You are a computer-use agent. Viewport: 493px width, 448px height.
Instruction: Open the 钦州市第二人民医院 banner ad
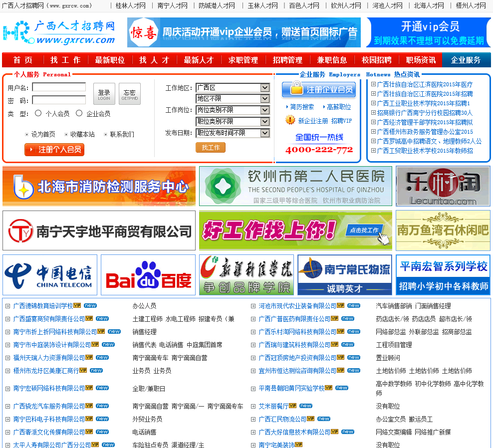(295, 186)
